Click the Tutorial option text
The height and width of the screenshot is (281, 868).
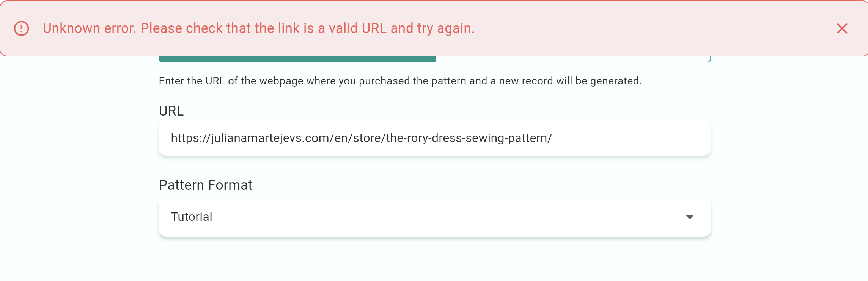(192, 217)
